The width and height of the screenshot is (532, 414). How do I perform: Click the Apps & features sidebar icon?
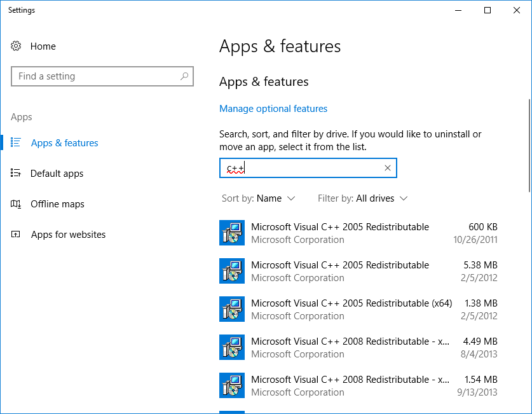point(16,143)
